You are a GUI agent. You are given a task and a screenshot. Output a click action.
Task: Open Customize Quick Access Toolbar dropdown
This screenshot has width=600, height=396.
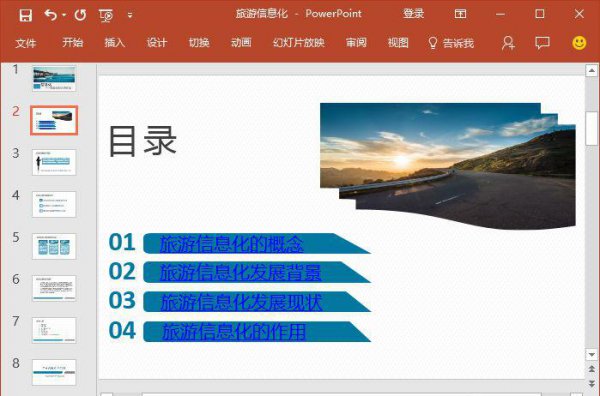[x=130, y=15]
